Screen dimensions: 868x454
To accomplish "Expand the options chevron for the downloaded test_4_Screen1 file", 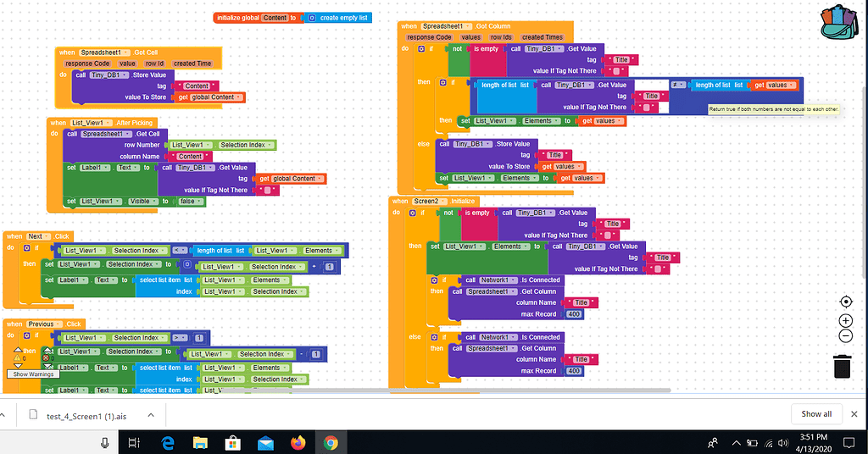I will click(150, 415).
